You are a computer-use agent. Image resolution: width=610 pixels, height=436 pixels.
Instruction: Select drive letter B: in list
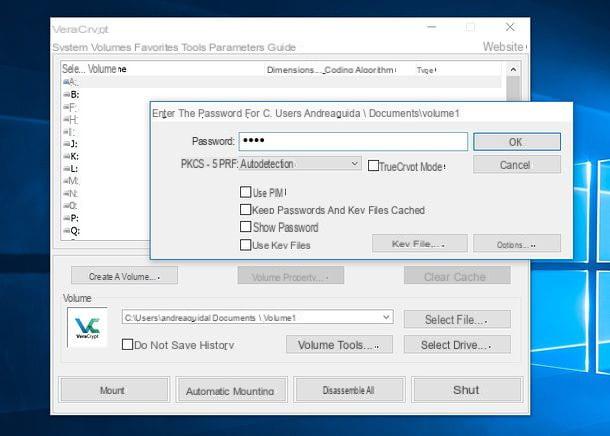point(71,94)
